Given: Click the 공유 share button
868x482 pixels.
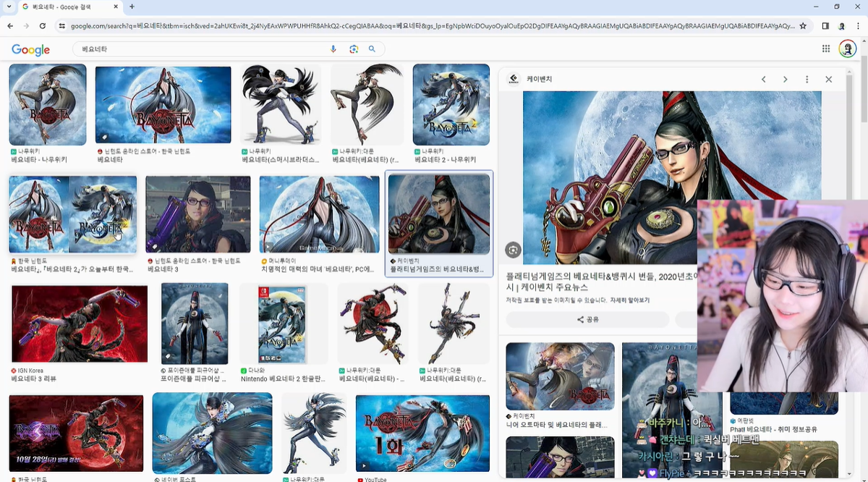Looking at the screenshot, I should (x=587, y=319).
